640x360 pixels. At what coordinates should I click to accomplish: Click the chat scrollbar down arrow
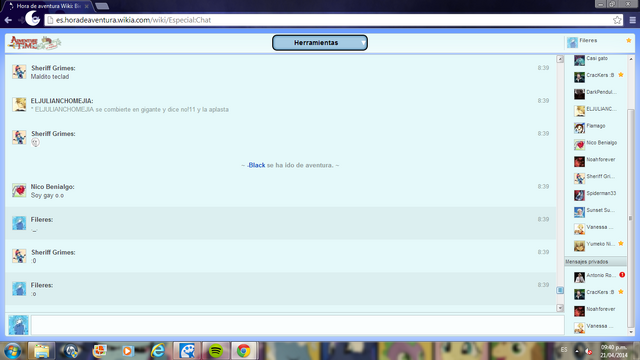[x=560, y=308]
